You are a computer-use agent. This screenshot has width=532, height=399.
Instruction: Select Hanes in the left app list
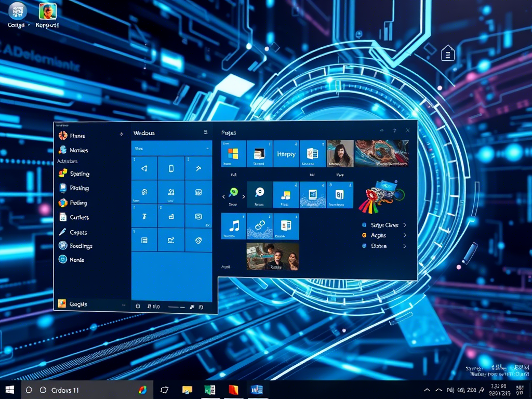(x=77, y=136)
